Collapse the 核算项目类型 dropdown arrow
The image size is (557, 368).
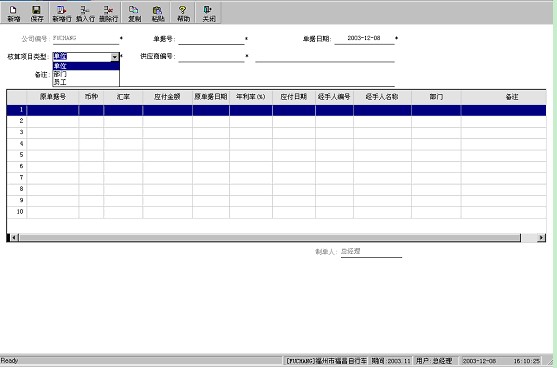point(114,57)
